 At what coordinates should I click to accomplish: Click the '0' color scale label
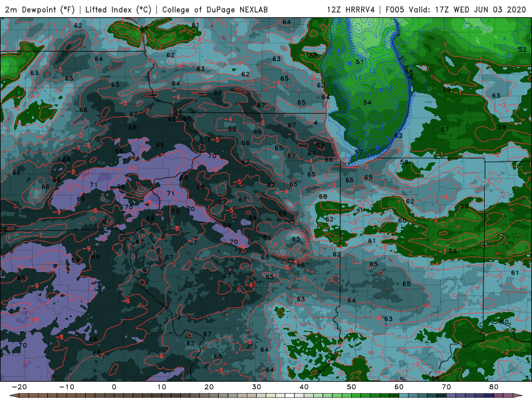coord(114,387)
